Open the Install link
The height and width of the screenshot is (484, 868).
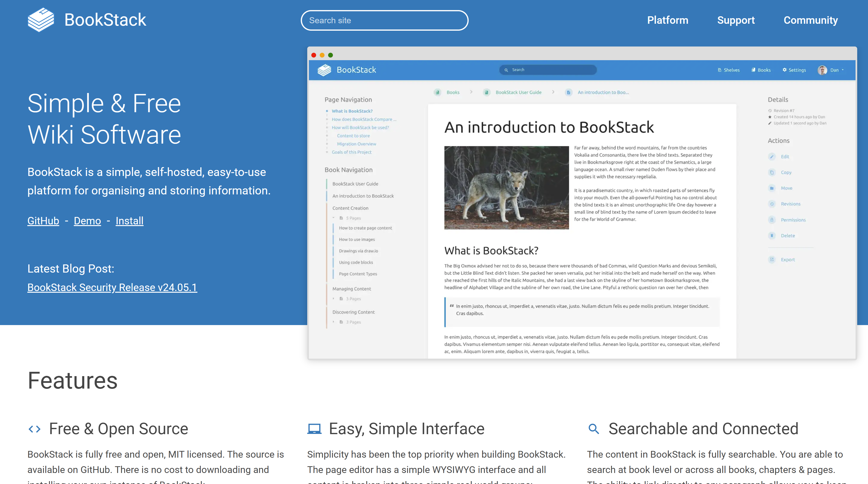(129, 221)
